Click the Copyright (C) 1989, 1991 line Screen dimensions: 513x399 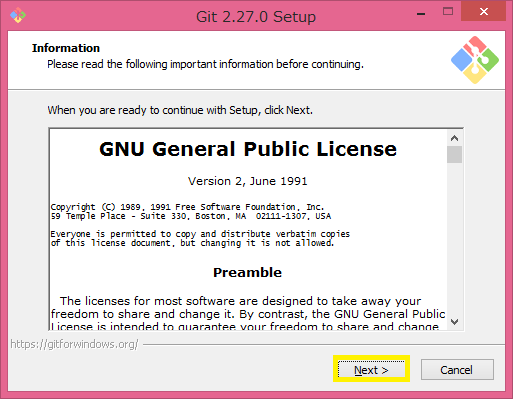tap(187, 207)
